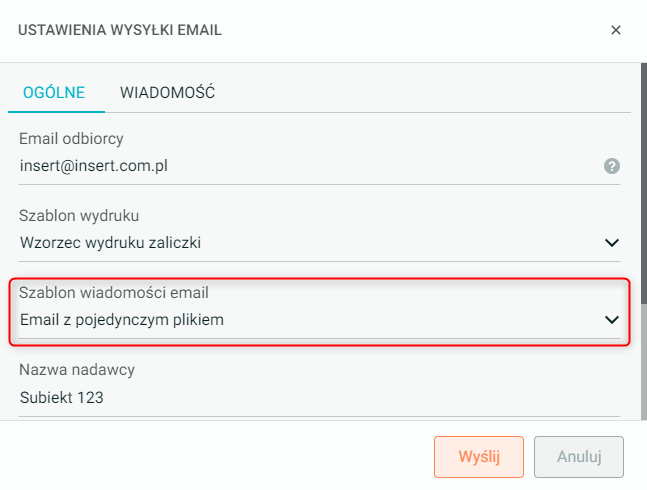Focus the 'Subiekt 123' sender name field

click(x=300, y=398)
